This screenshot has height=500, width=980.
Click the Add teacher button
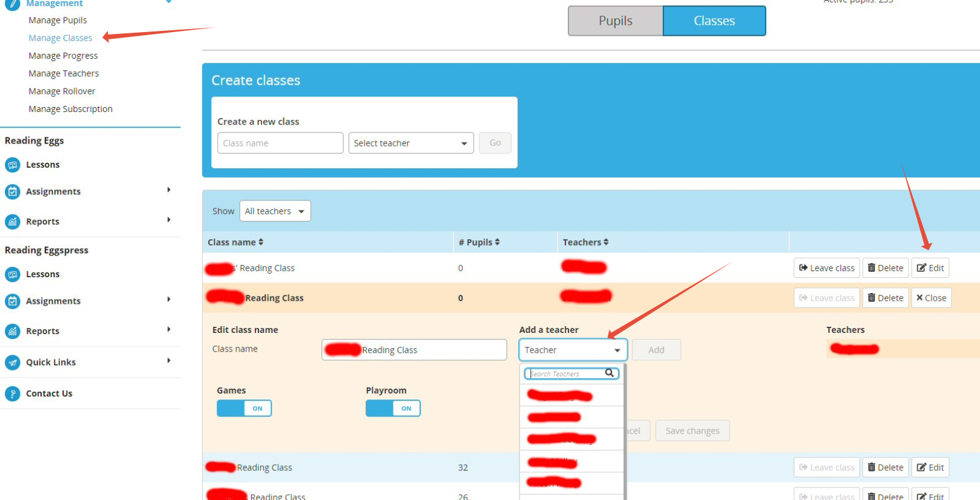tap(656, 350)
